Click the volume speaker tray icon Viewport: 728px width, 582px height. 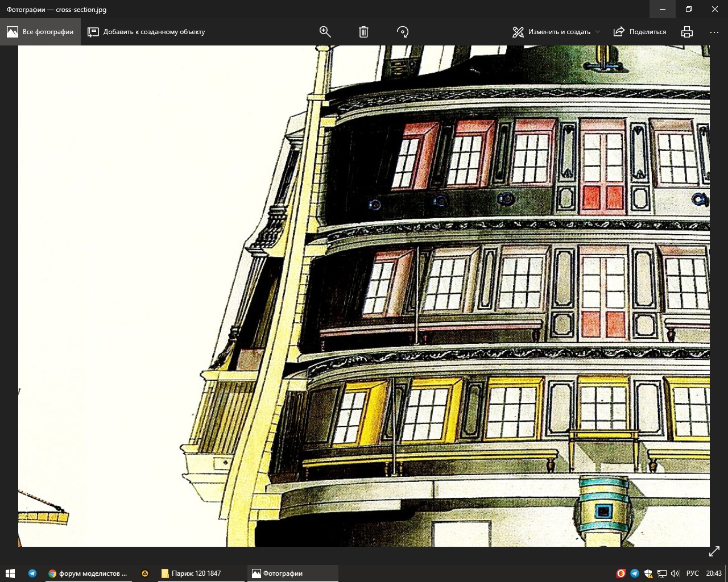(675, 573)
